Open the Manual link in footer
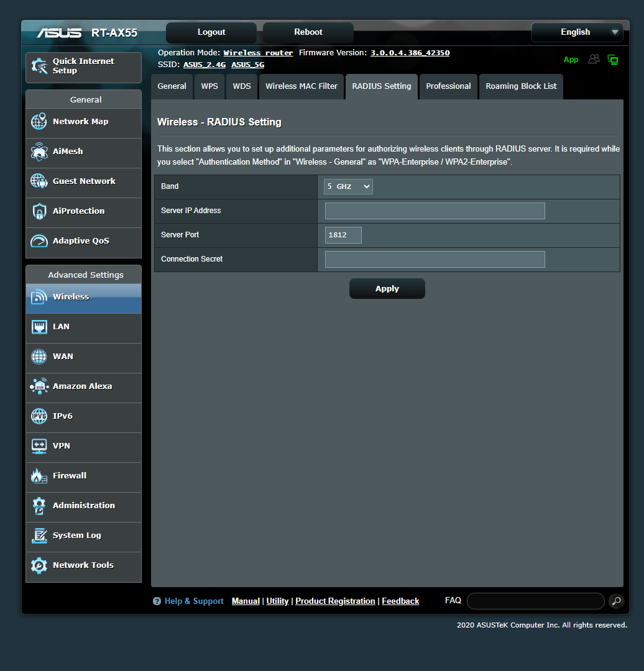Screen dimensions: 644x671 click(246, 601)
